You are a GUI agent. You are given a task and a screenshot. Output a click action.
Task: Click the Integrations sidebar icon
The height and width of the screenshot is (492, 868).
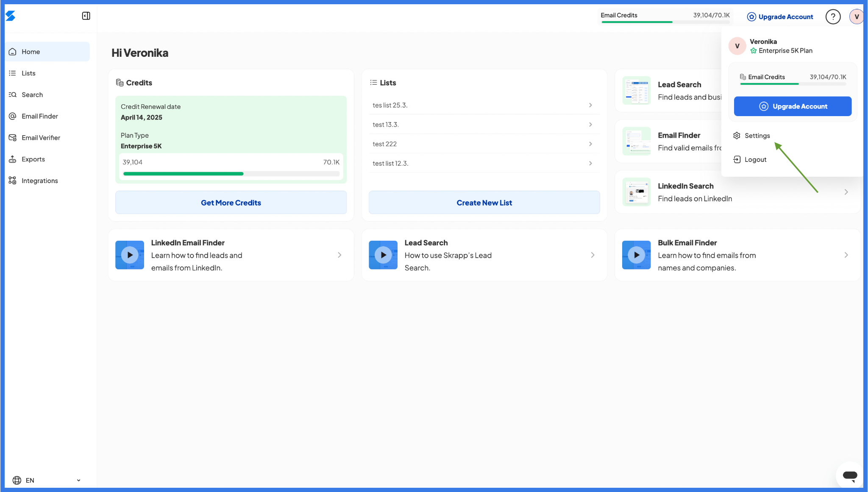[x=13, y=181]
